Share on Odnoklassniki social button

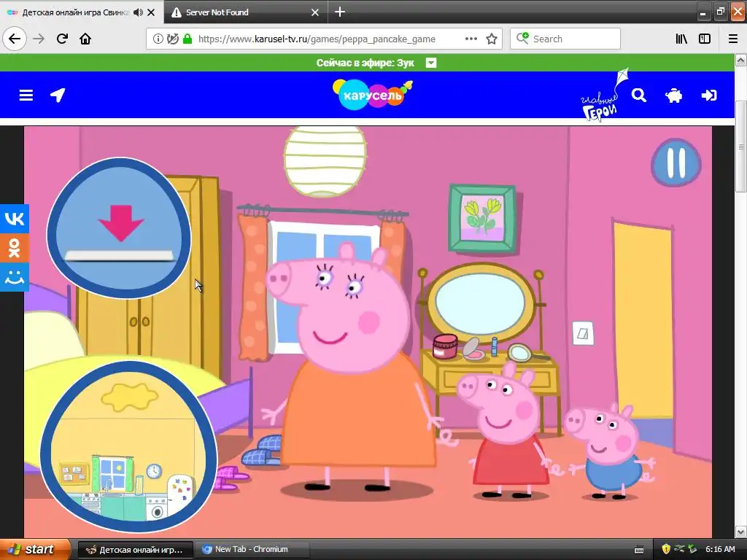pyautogui.click(x=15, y=248)
